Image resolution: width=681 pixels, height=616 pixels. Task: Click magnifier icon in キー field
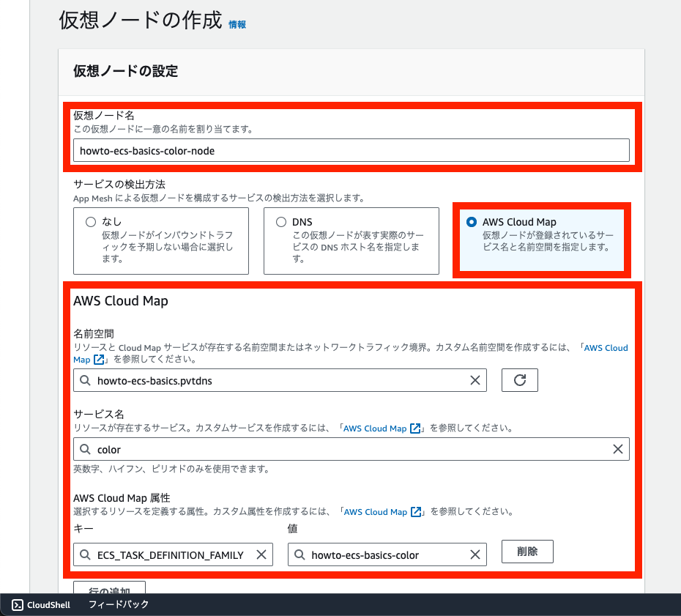(85, 554)
